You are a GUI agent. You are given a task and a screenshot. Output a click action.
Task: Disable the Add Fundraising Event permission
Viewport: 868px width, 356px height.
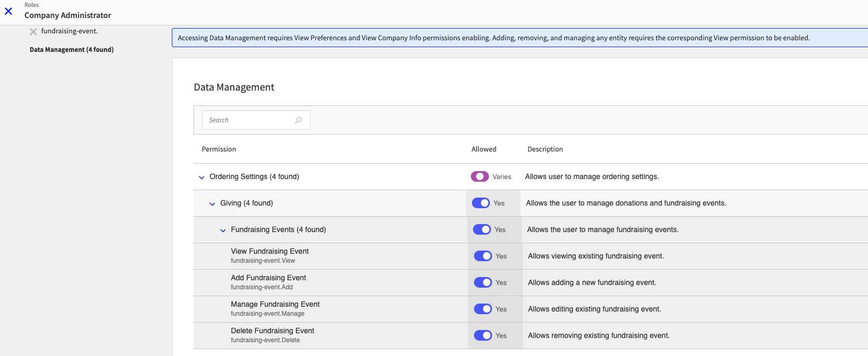point(483,282)
